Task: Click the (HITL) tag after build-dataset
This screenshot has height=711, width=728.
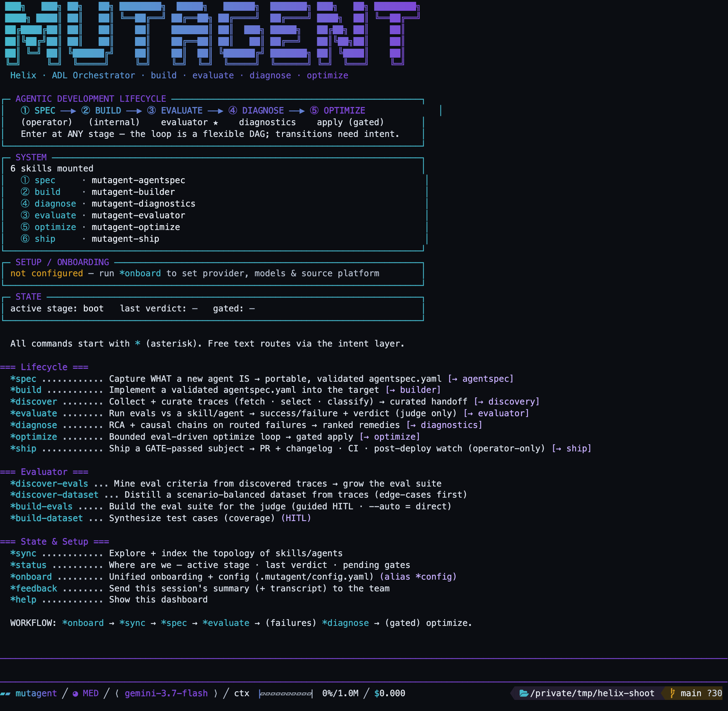Action: (296, 518)
